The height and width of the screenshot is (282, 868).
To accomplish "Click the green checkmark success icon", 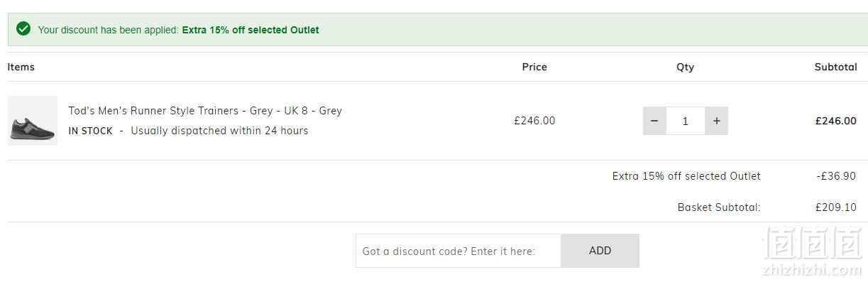I will (23, 29).
